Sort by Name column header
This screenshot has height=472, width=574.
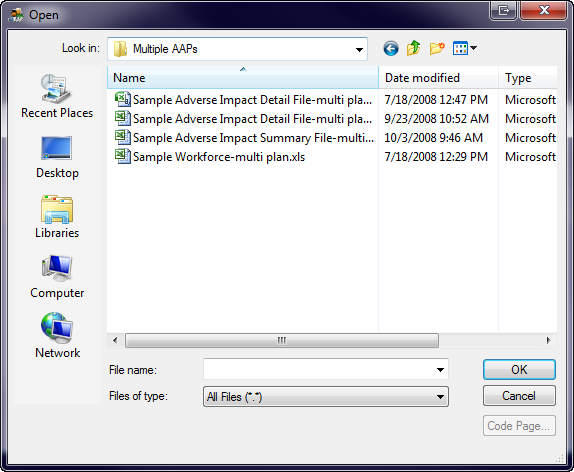tap(243, 78)
